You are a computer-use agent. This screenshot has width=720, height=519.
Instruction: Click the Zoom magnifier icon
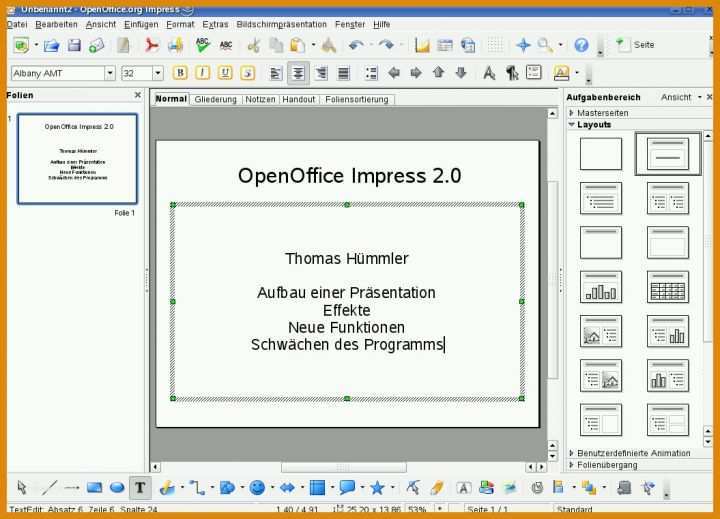click(x=545, y=45)
